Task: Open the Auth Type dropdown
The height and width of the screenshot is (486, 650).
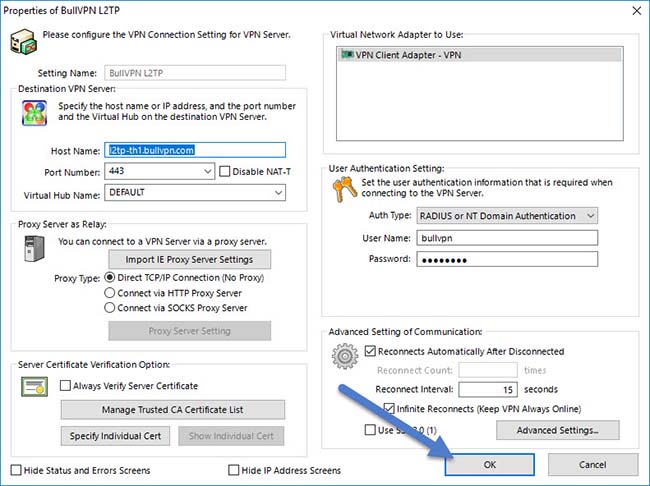Action: click(590, 216)
